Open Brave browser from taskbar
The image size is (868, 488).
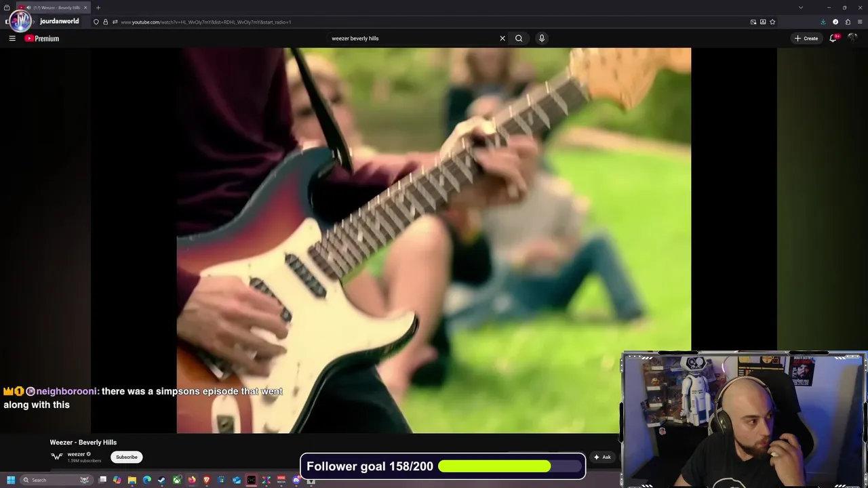click(207, 480)
